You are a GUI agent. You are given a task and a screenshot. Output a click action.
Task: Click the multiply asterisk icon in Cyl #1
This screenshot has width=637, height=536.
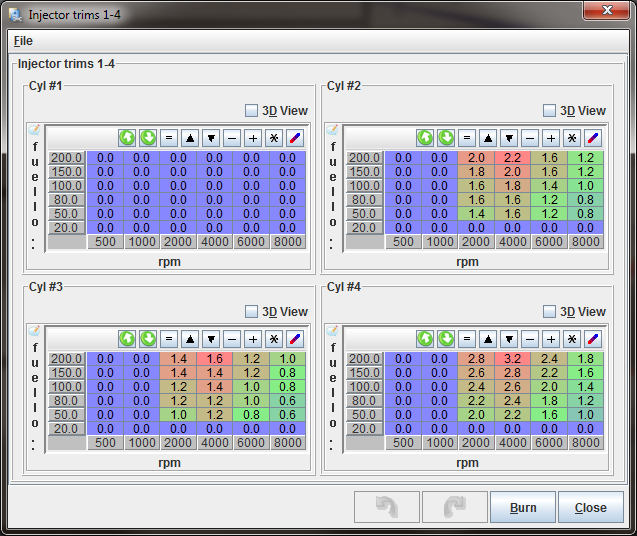coord(274,138)
